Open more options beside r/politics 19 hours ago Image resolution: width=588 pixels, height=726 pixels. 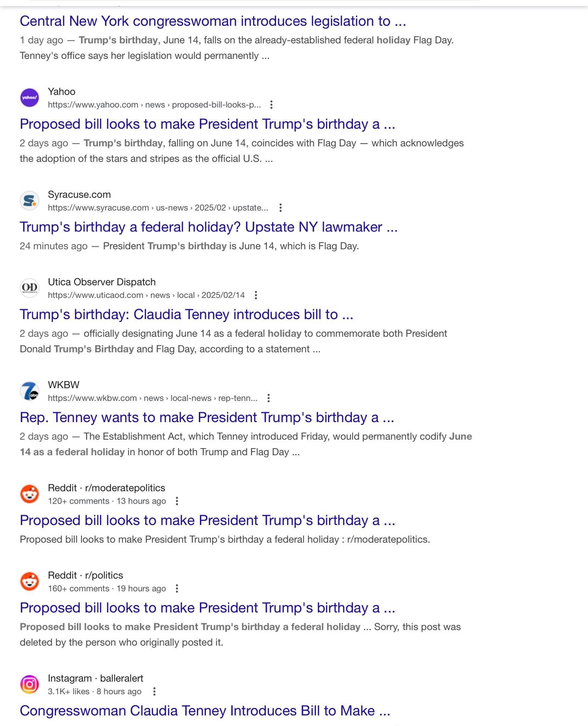click(x=177, y=589)
